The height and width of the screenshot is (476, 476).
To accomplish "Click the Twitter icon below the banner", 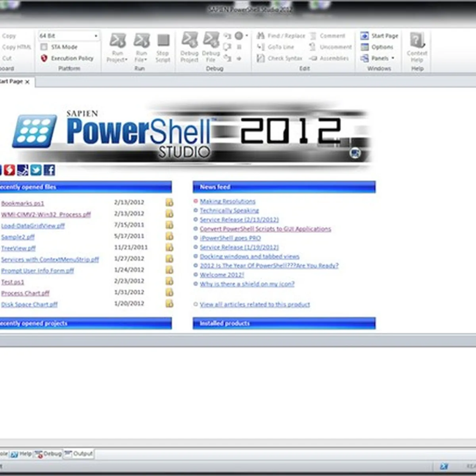I will click(36, 170).
